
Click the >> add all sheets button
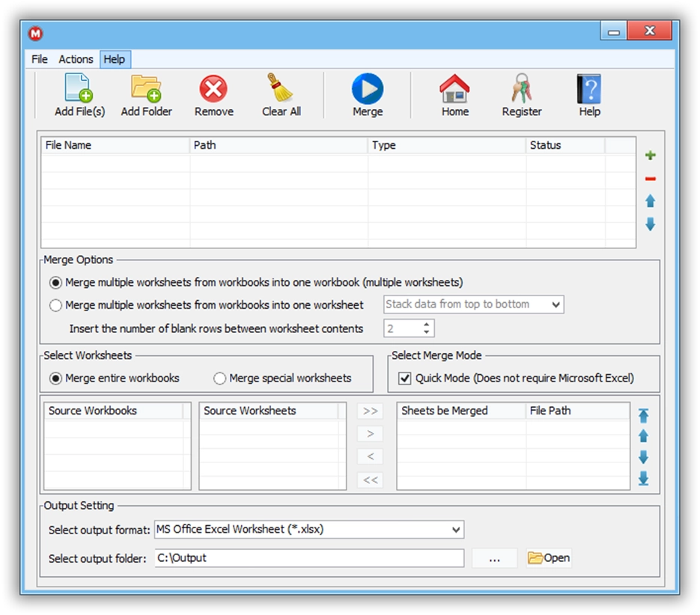[x=370, y=411]
